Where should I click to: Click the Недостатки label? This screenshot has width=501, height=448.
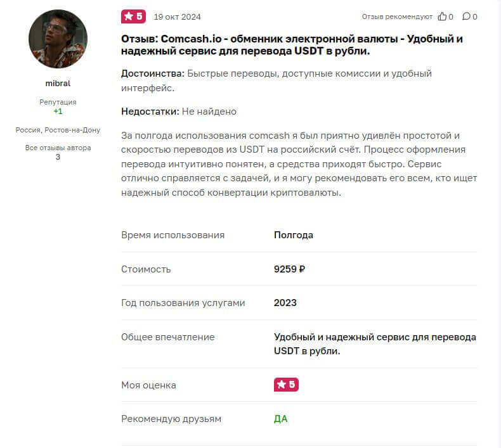150,112
